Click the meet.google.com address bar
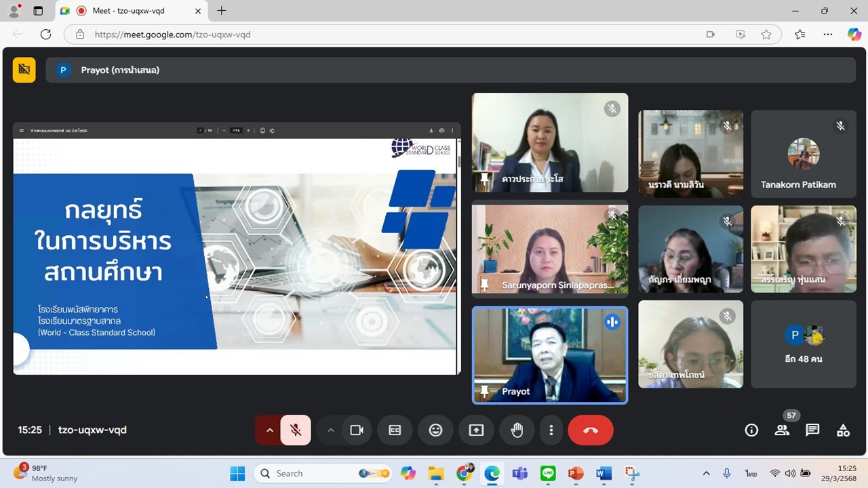The width and height of the screenshot is (868, 488). [393, 35]
